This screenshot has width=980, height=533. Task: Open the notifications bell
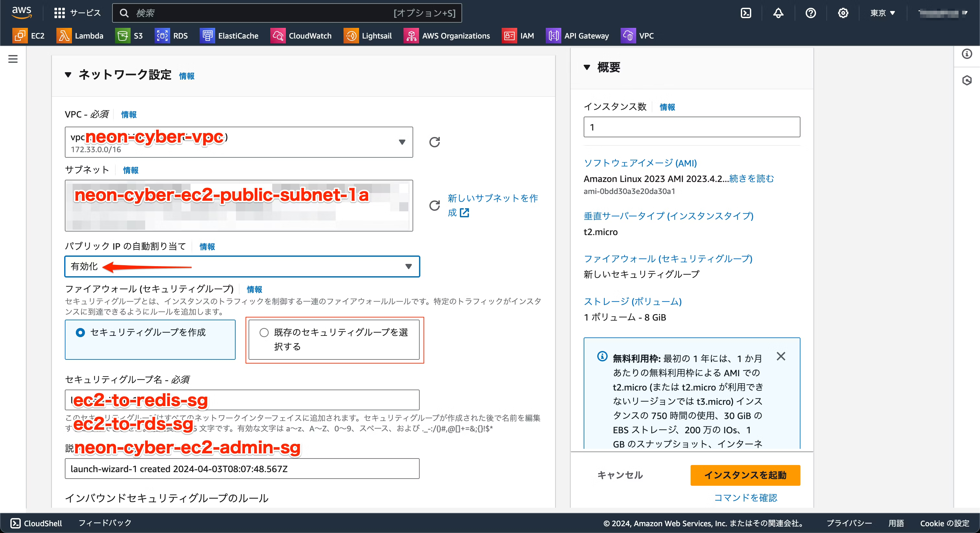(x=778, y=13)
